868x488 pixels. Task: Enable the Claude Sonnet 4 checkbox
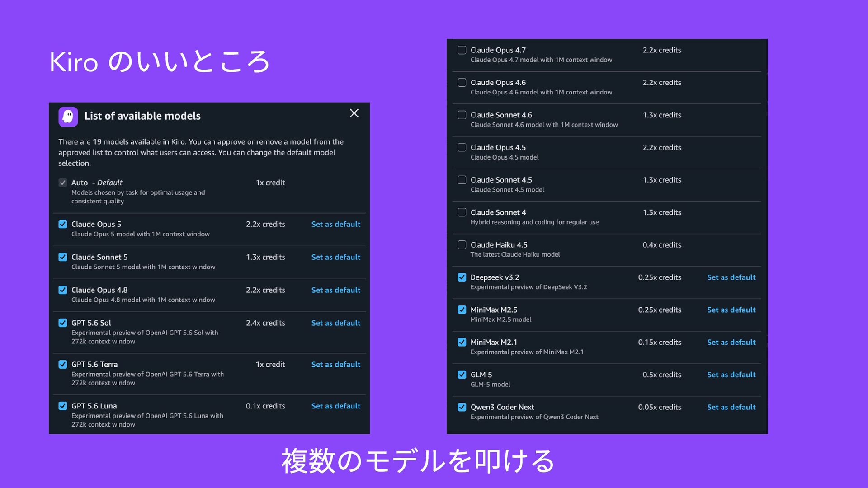point(462,212)
